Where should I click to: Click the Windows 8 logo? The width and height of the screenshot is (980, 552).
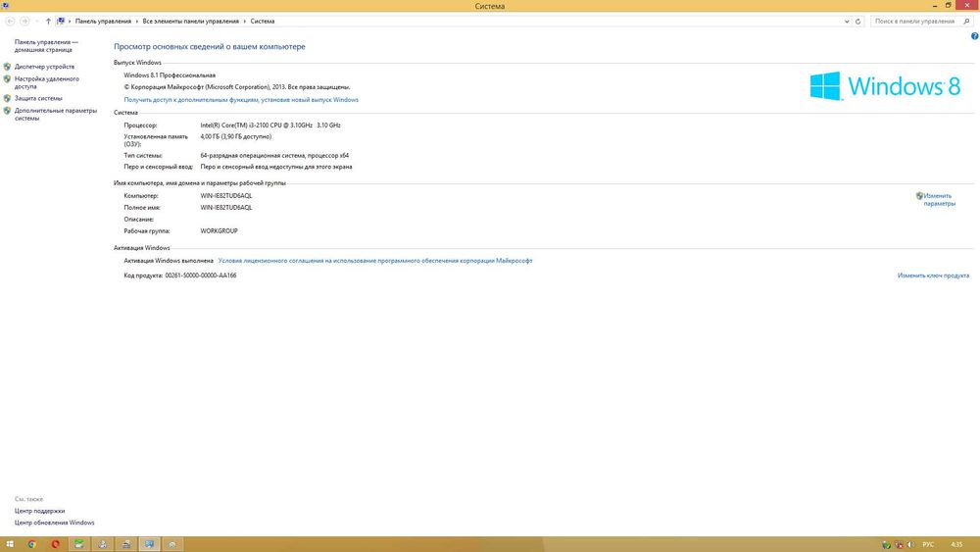pos(885,85)
